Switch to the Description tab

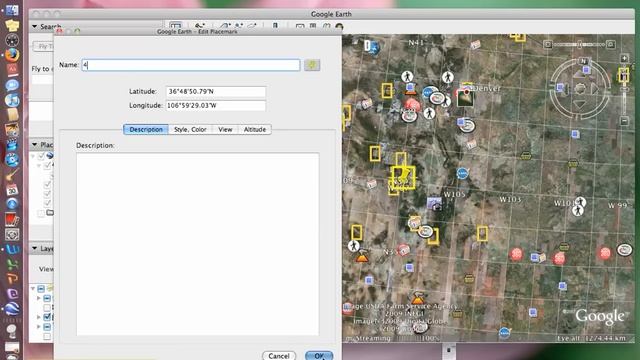click(146, 129)
